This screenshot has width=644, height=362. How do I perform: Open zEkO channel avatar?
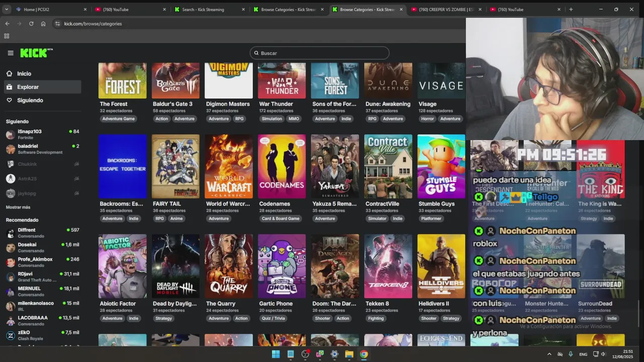pyautogui.click(x=11, y=335)
